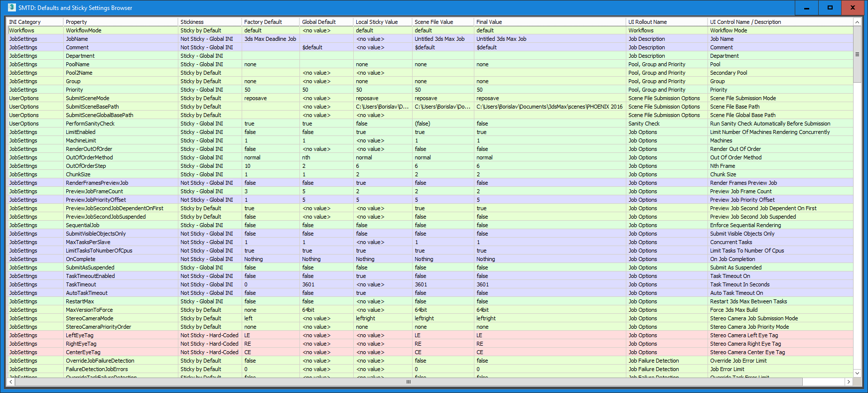The width and height of the screenshot is (868, 393).
Task: Sort by the Property column header
Action: pos(76,22)
